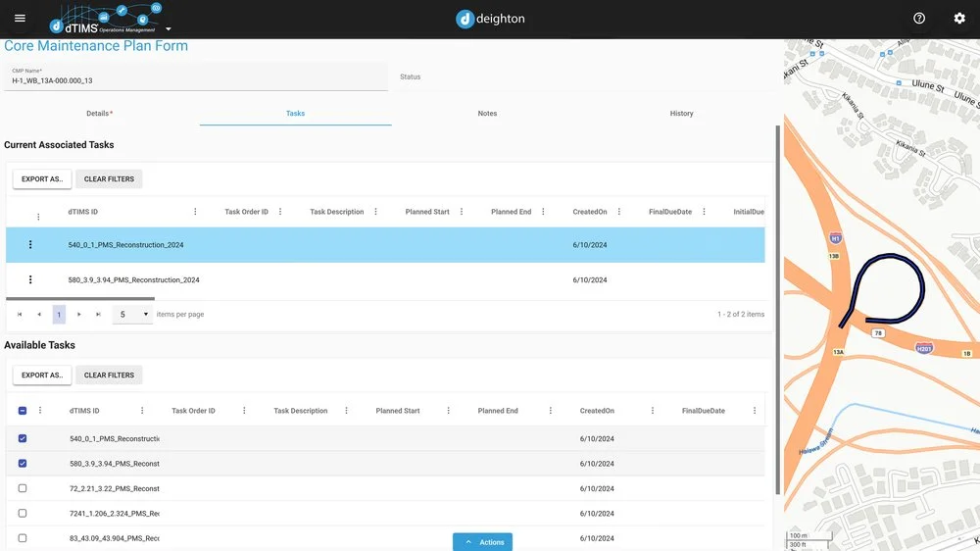Select the 540_0_1_PMS_Reconstruction_2024 associated row
This screenshot has height=551, width=980.
(385, 244)
